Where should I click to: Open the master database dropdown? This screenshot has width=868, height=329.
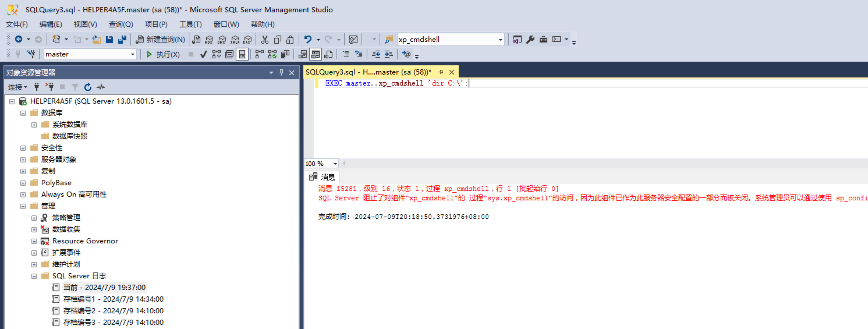tap(132, 54)
